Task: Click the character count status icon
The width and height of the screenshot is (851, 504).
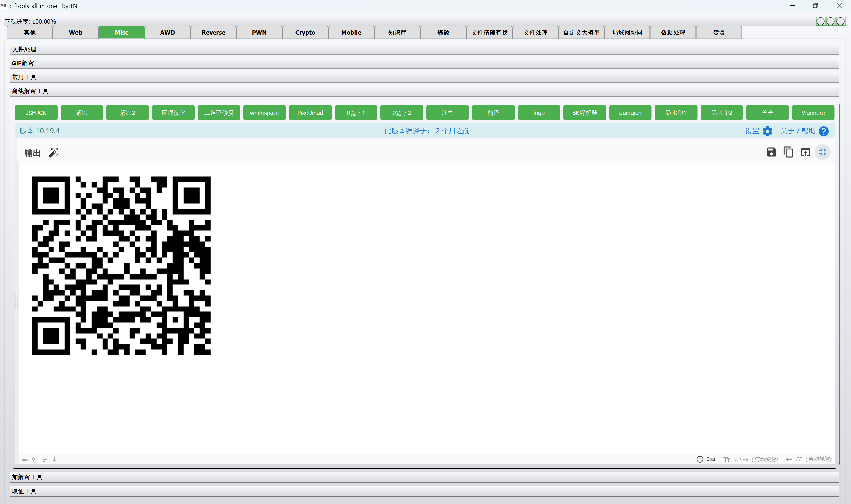Action: [x=25, y=459]
